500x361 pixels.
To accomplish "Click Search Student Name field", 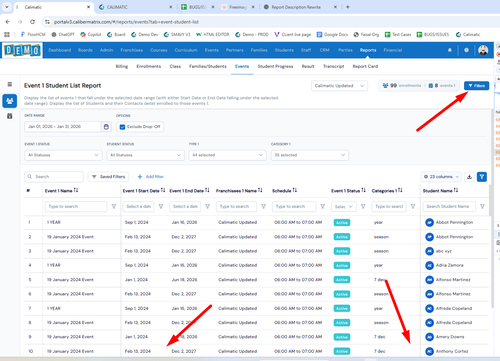I will click(450, 207).
